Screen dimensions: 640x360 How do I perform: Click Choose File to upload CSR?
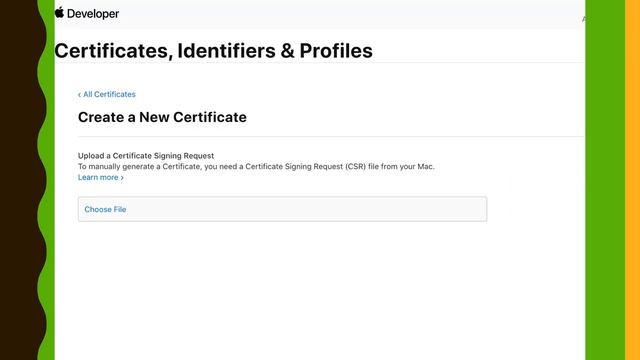[x=105, y=209]
